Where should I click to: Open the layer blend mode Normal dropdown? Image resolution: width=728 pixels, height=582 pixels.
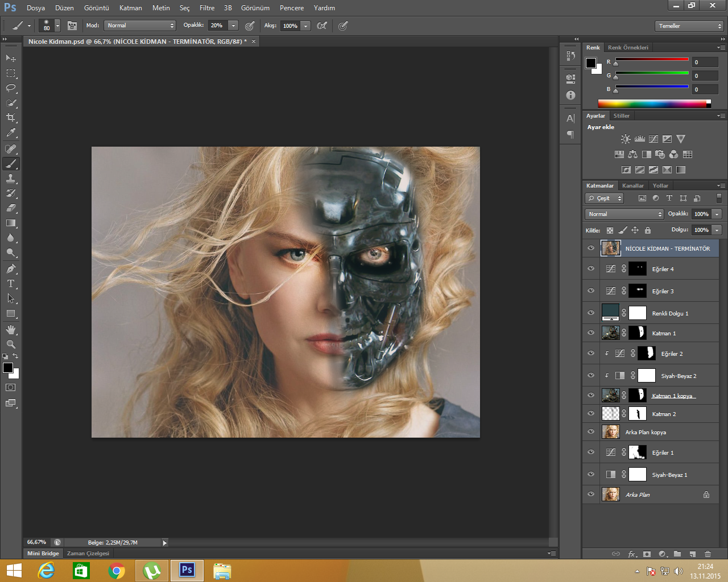click(x=624, y=214)
